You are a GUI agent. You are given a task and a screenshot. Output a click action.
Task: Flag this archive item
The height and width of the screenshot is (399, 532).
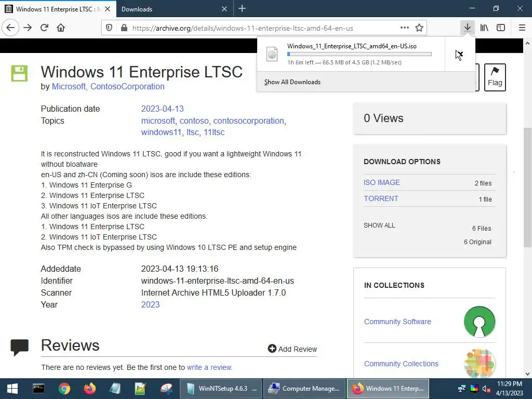click(x=495, y=77)
